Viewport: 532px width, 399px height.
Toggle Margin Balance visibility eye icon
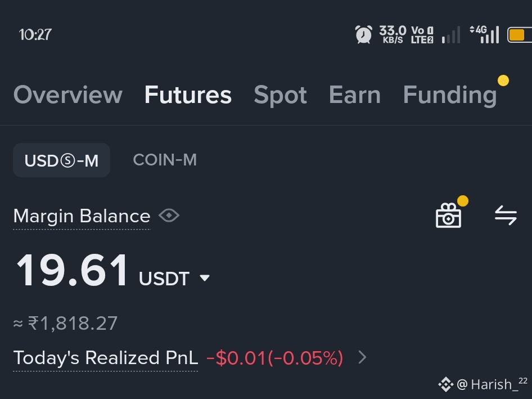coord(169,216)
